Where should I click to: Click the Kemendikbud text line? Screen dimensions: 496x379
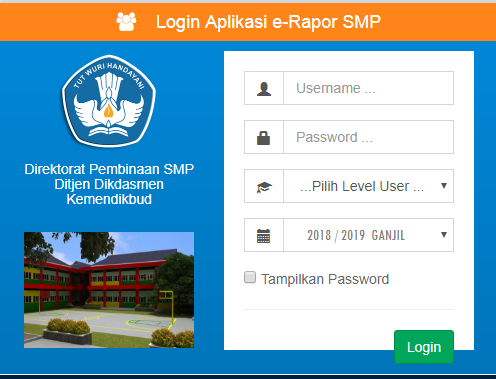pos(109,199)
